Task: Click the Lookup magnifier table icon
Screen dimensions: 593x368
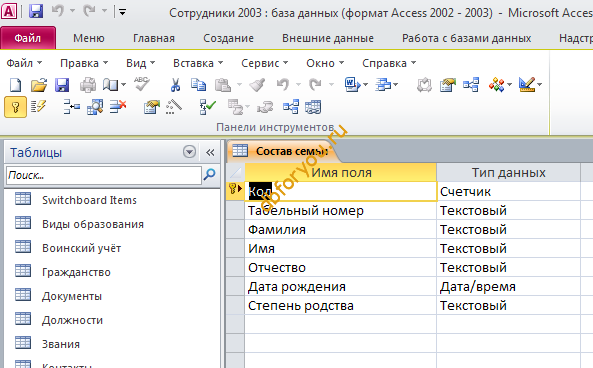Action: click(x=95, y=107)
